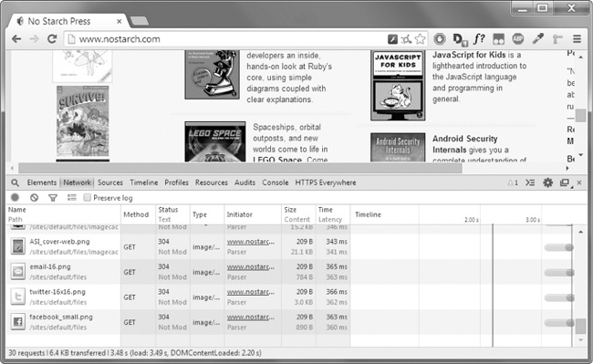Click the ABP Adblock Plus extension icon
This screenshot has width=593, height=364.
coord(518,38)
